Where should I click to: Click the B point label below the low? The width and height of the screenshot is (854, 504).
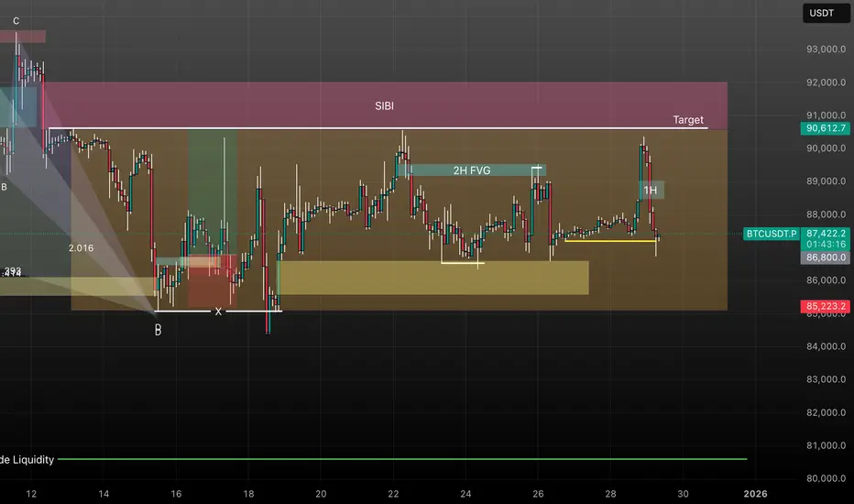click(158, 330)
